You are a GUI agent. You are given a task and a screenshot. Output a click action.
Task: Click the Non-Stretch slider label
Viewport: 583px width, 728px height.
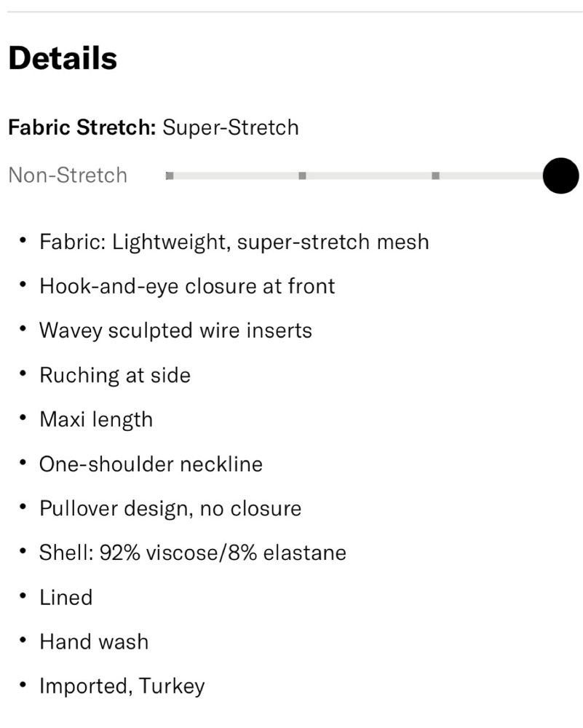68,175
